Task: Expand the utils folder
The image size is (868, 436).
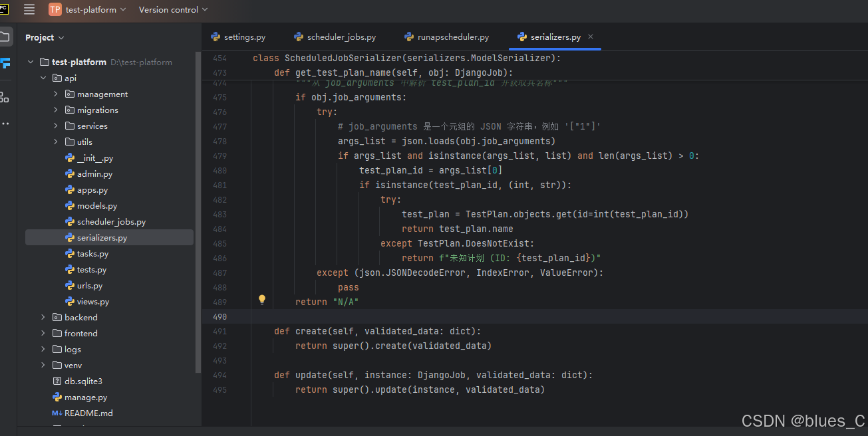Action: point(56,142)
